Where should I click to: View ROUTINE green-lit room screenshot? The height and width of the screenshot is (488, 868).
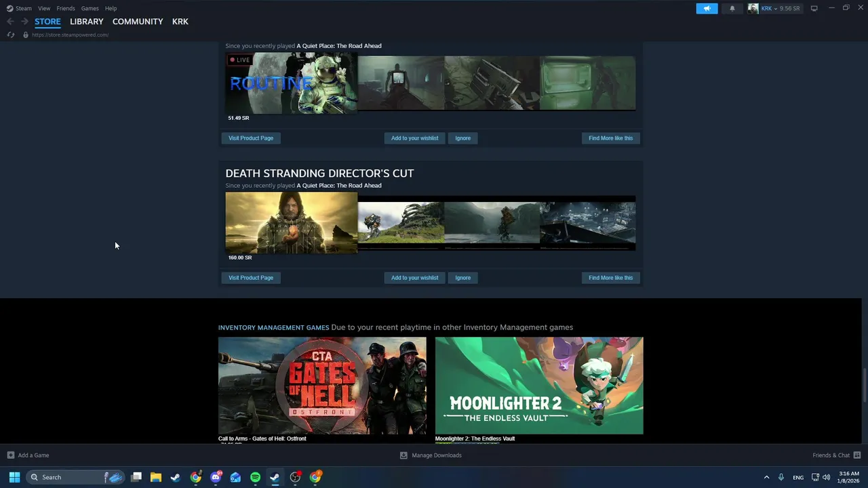tap(588, 83)
